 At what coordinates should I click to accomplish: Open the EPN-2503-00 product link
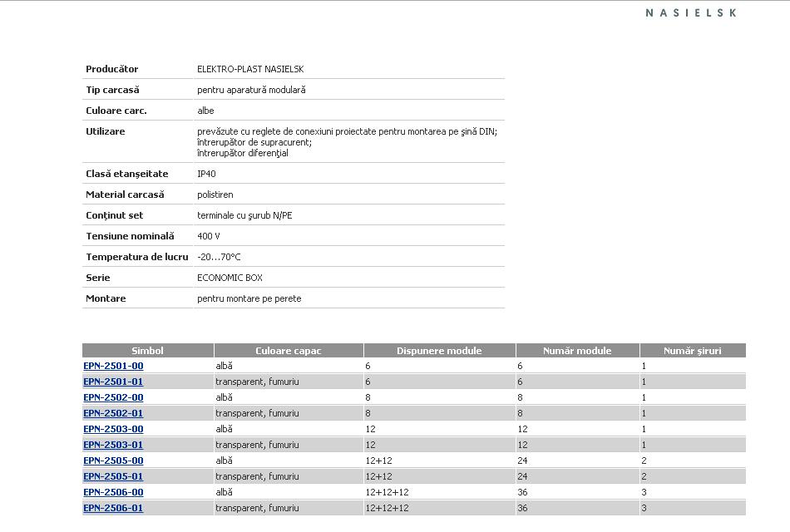[x=113, y=429]
